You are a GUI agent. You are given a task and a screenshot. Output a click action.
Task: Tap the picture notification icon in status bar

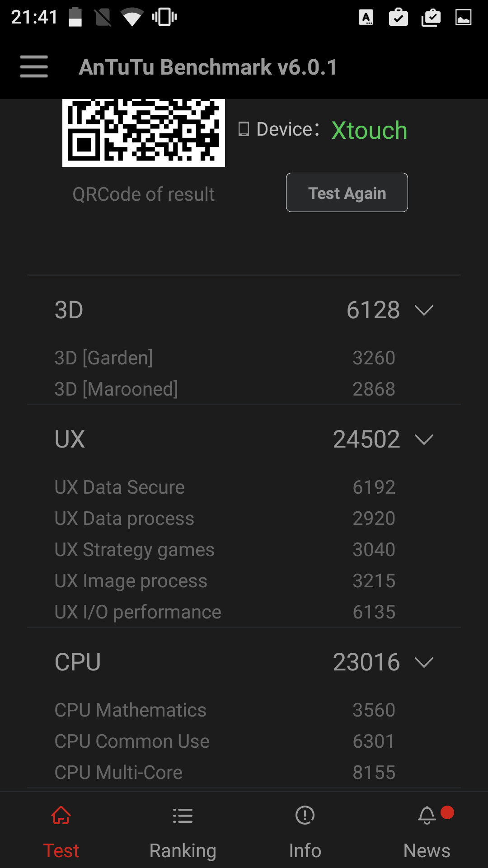463,18
